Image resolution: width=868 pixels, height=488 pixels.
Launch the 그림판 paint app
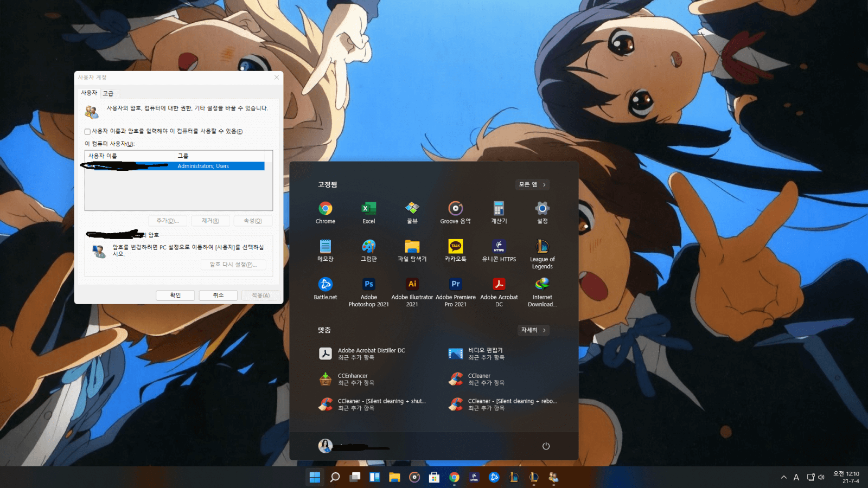click(x=369, y=250)
